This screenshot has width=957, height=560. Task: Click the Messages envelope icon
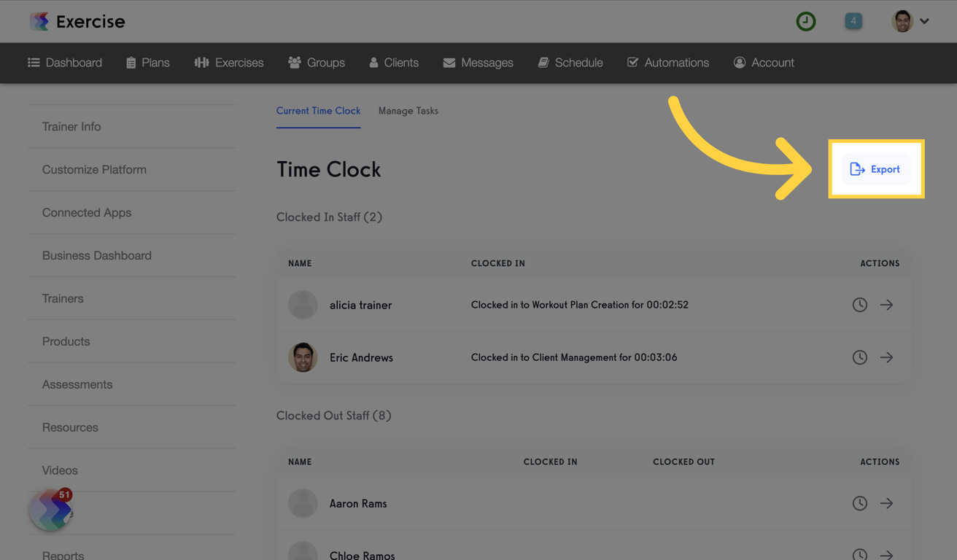pos(449,63)
